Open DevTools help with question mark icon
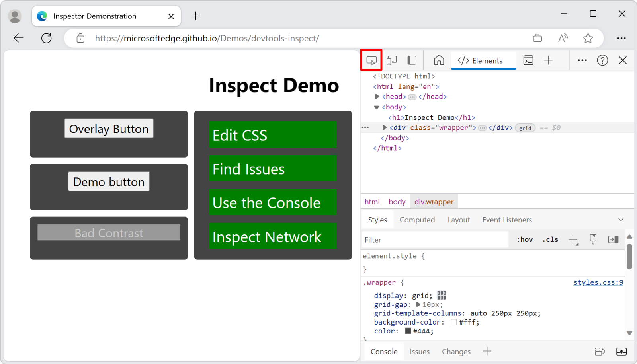The image size is (637, 364). tap(603, 60)
